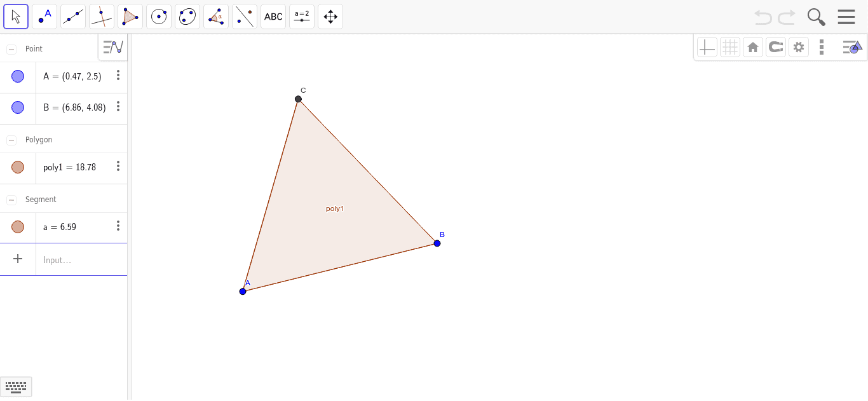Undo the last action
The width and height of the screenshot is (868, 401).
(763, 17)
